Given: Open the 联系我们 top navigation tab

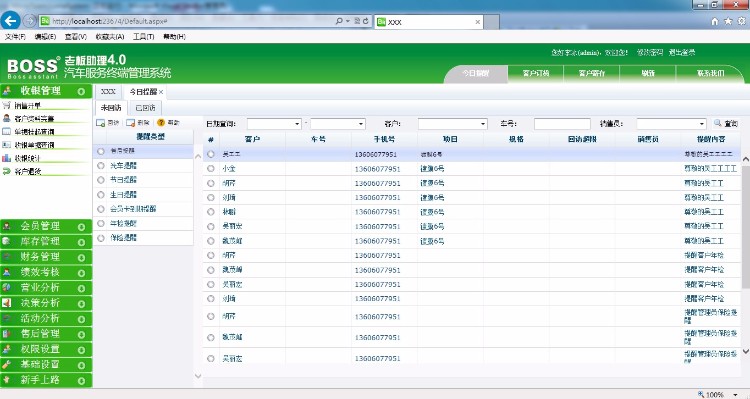Looking at the screenshot, I should tap(710, 73).
